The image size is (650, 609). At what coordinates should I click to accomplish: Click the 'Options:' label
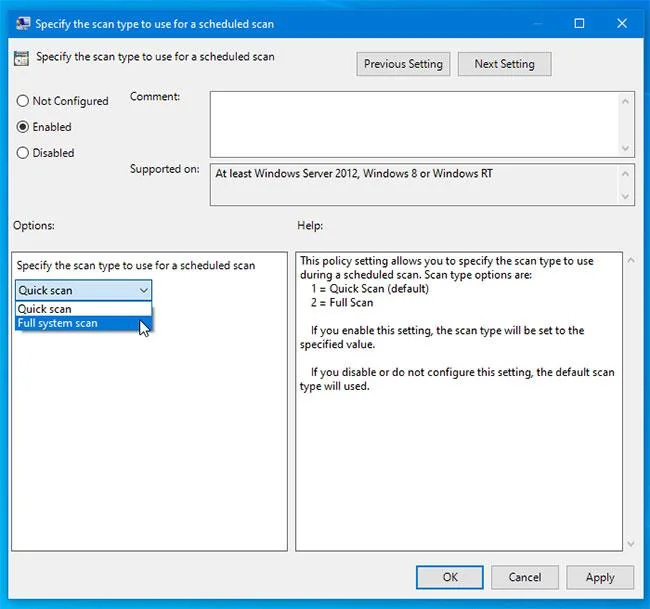point(34,226)
